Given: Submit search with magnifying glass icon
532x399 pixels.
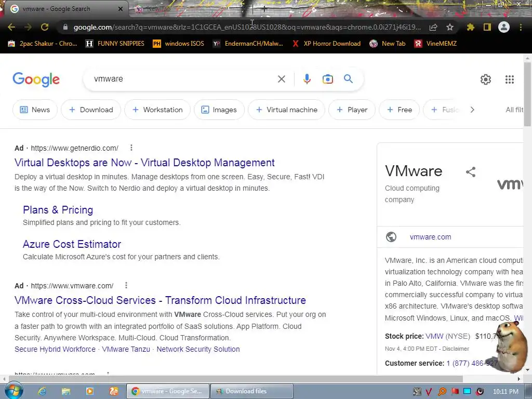Looking at the screenshot, I should pyautogui.click(x=348, y=79).
